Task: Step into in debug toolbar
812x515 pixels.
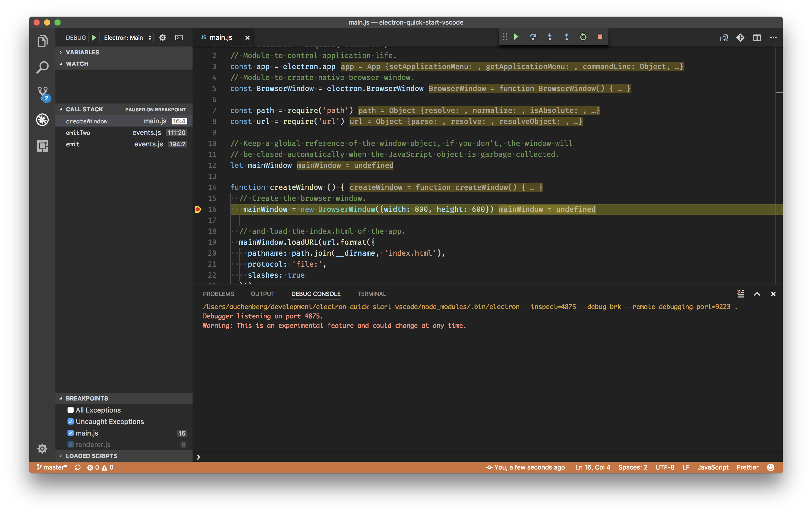Action: coord(550,37)
